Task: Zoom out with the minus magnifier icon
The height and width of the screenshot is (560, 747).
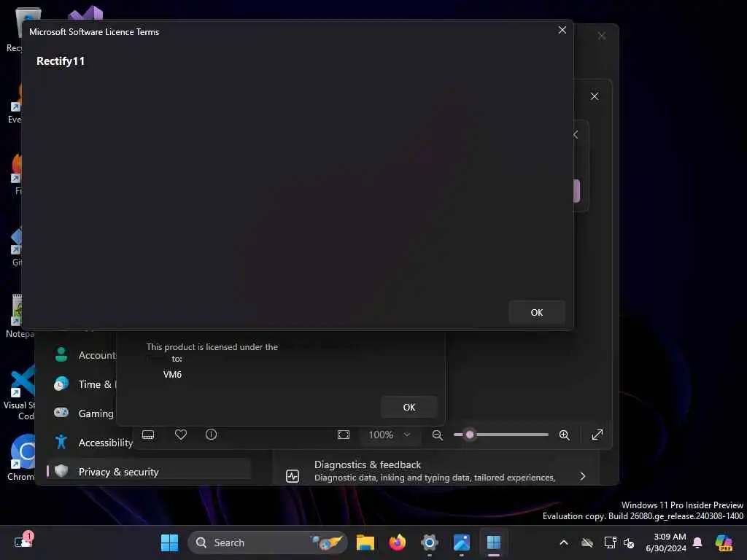Action: pyautogui.click(x=438, y=435)
